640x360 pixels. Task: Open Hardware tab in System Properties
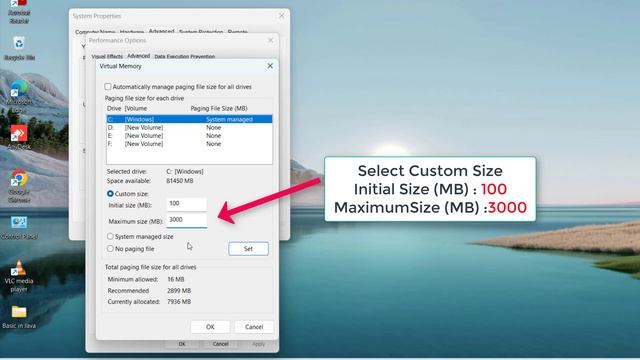(131, 32)
